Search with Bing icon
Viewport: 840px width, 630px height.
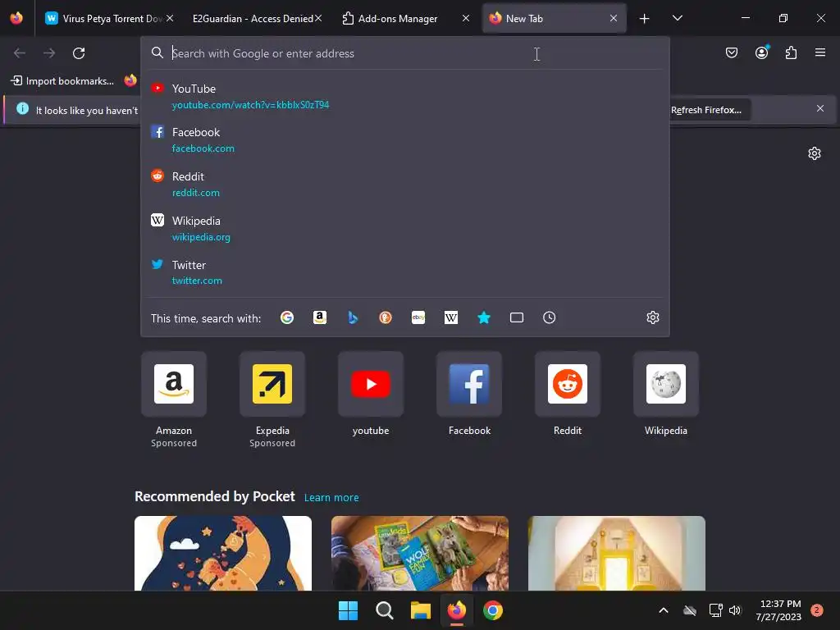coord(353,317)
